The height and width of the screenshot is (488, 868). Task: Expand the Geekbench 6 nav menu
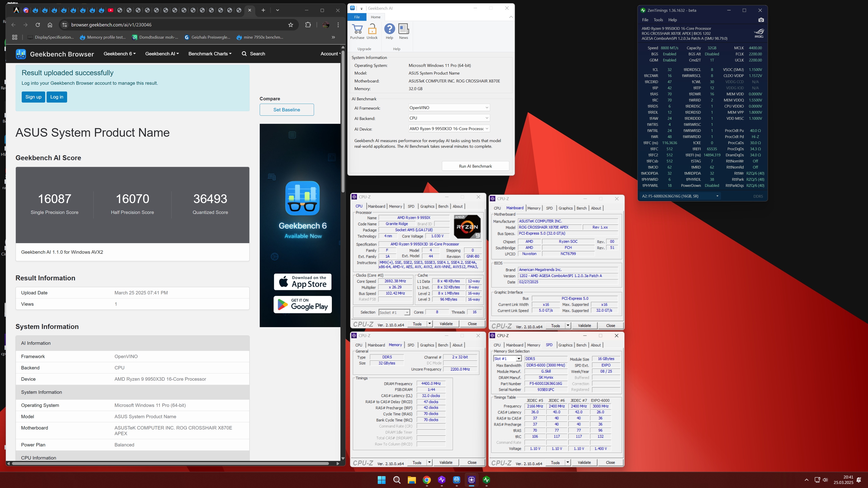coord(120,54)
